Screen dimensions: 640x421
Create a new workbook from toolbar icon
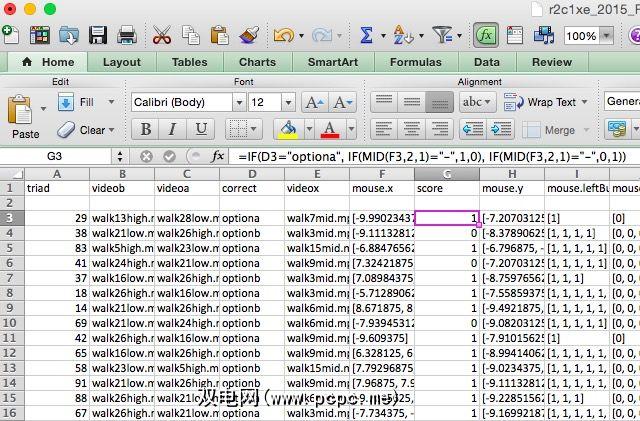[x=10, y=35]
